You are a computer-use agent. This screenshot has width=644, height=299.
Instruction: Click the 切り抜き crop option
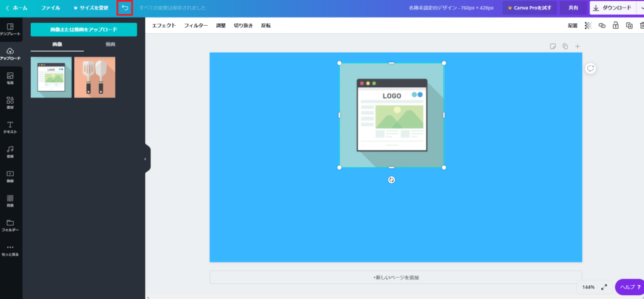pos(243,25)
